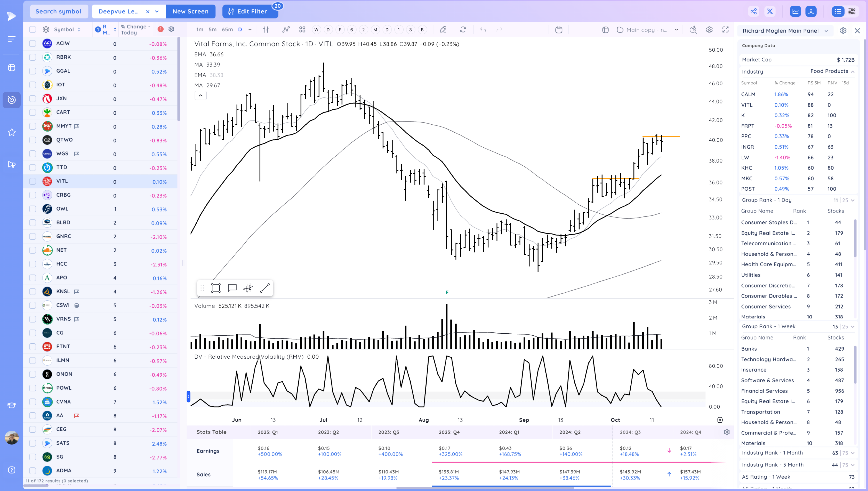868x491 pixels.
Task: Expand the Industry Rank - 1 Month section
Action: (x=853, y=453)
